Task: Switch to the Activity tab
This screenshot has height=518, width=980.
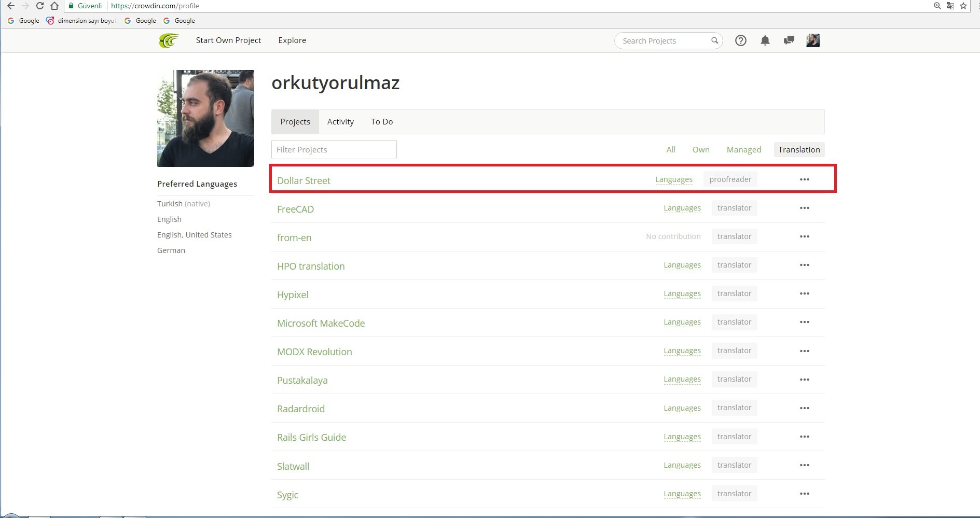Action: point(340,122)
